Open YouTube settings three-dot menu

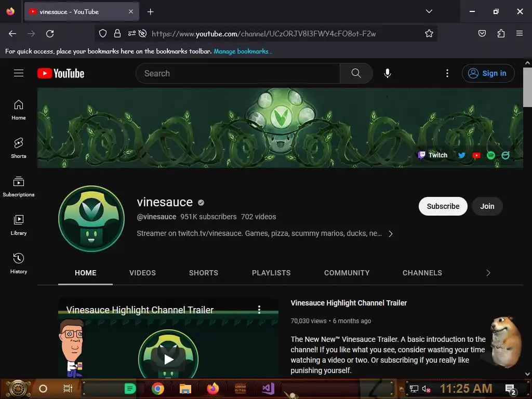coord(447,73)
